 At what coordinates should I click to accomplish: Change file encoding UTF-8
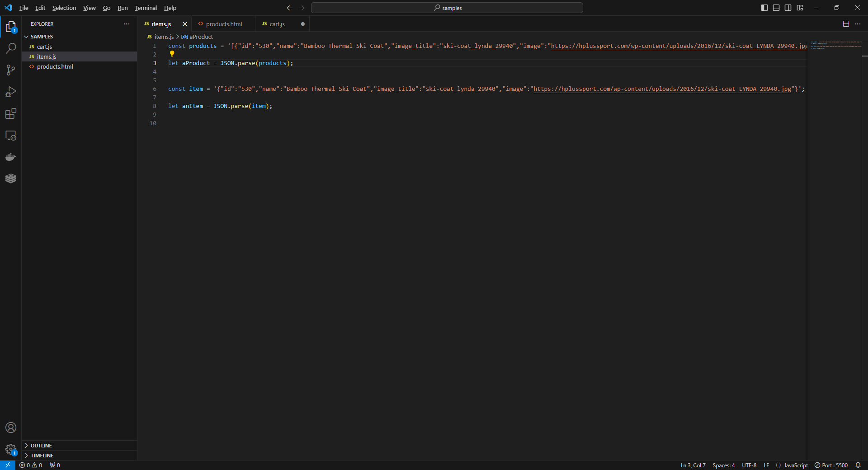tap(749, 465)
